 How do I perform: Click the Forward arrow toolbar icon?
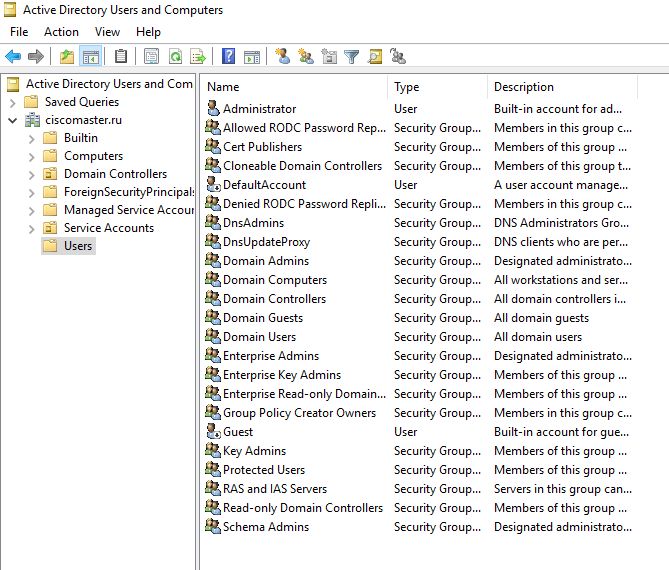35,56
